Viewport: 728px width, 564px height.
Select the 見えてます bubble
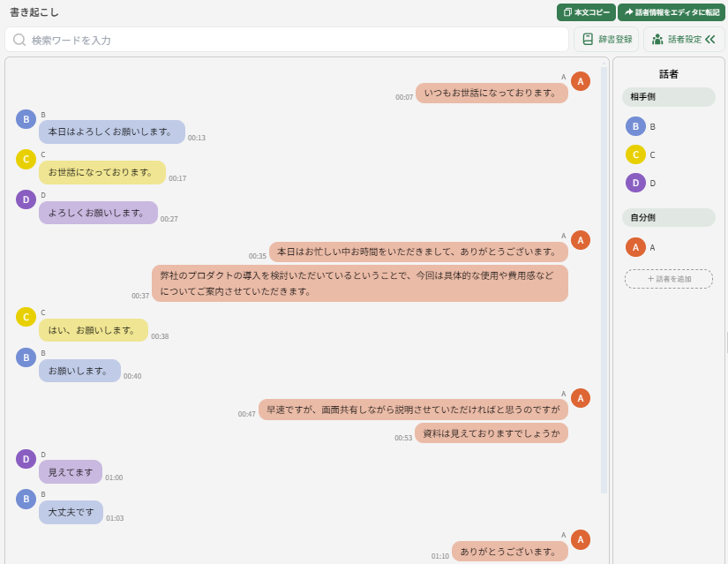coord(71,472)
